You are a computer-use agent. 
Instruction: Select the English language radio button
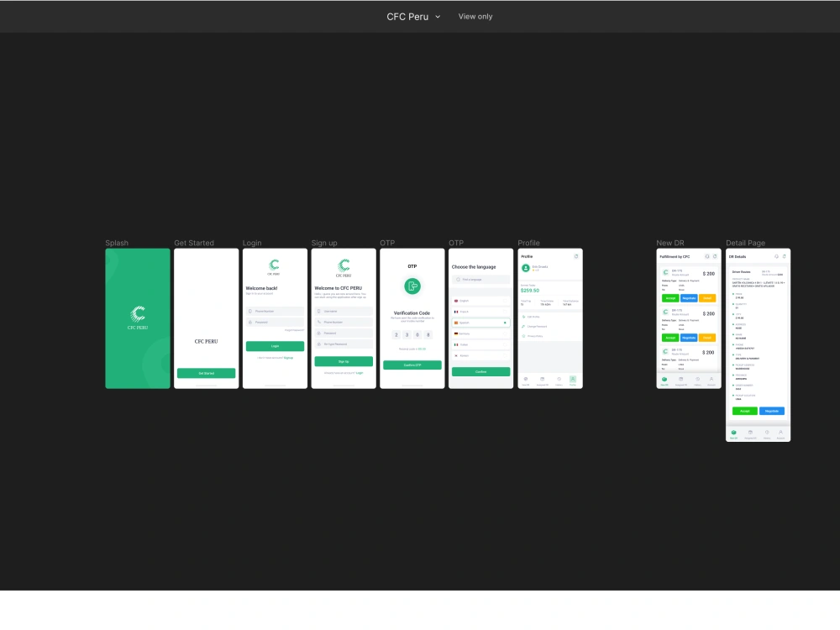tap(505, 301)
